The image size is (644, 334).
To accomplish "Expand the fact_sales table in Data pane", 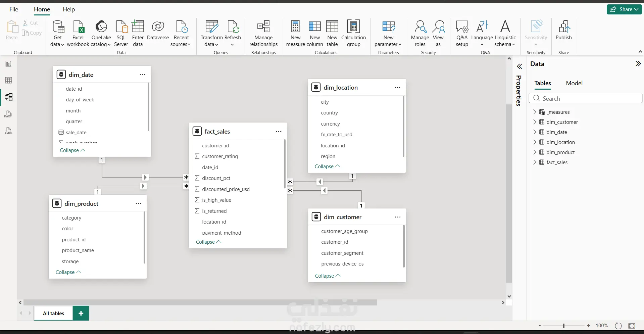I will click(x=535, y=162).
